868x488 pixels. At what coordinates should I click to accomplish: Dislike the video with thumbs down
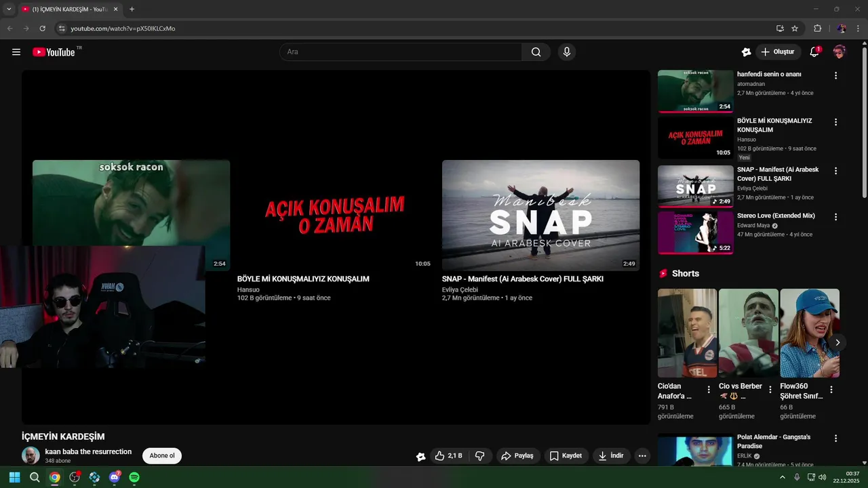pyautogui.click(x=480, y=456)
